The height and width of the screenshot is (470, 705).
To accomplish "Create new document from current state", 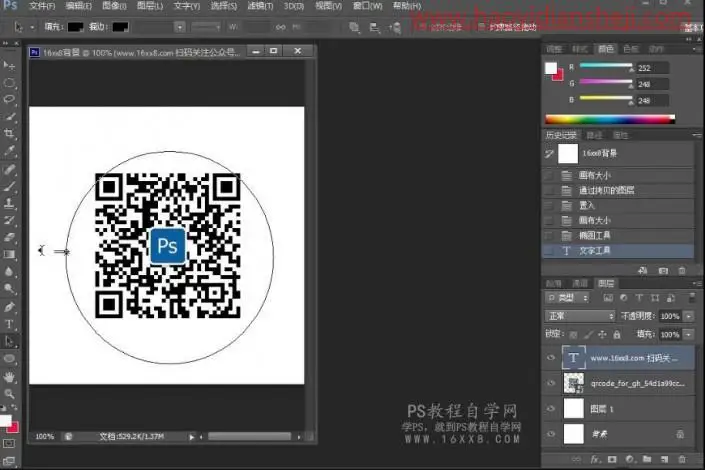I will pyautogui.click(x=643, y=270).
